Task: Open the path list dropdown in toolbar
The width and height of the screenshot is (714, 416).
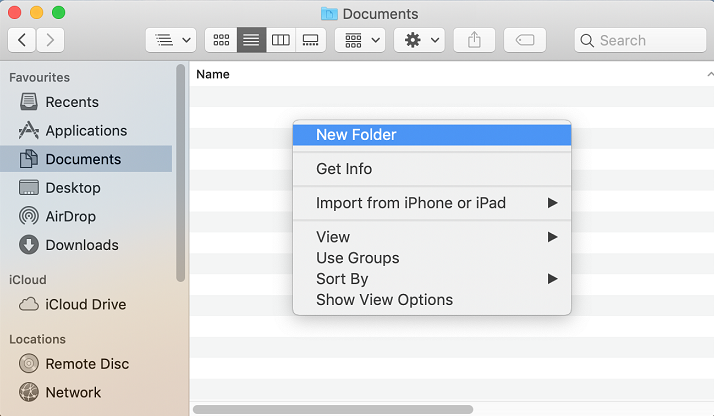Action: click(x=171, y=40)
